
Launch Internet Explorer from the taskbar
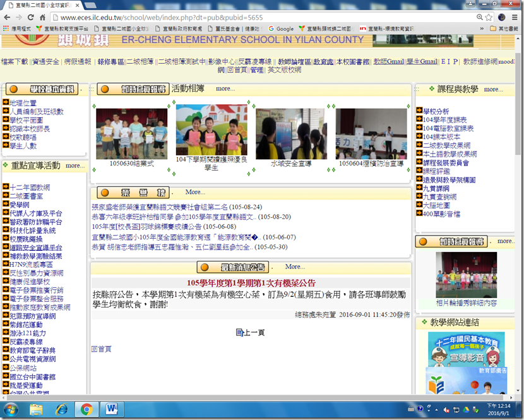point(61,409)
